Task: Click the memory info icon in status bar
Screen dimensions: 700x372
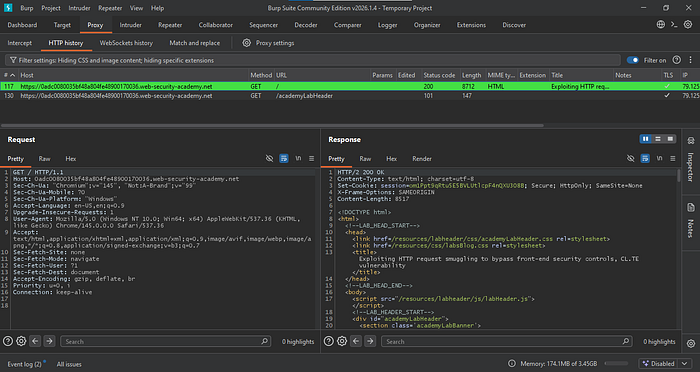Action: [x=512, y=364]
